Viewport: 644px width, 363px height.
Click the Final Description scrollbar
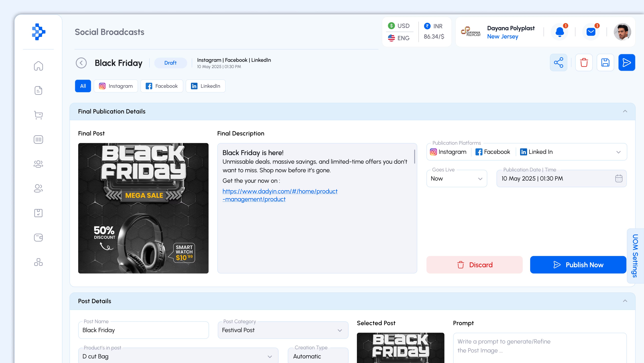(x=415, y=157)
